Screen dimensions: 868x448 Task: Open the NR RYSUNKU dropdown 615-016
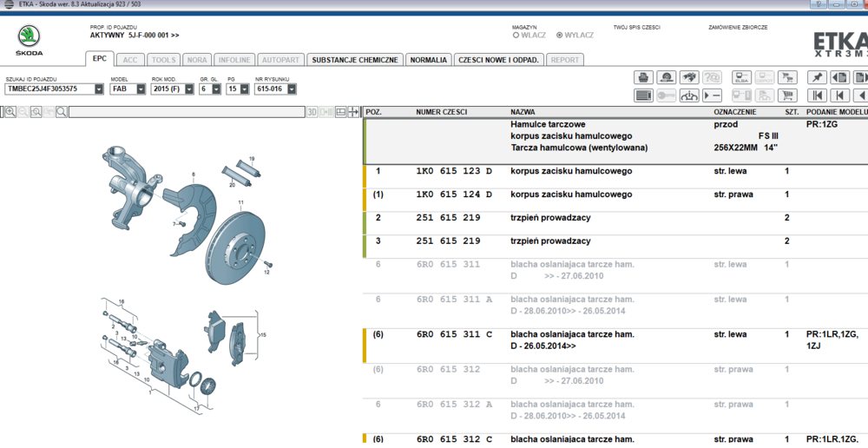292,89
